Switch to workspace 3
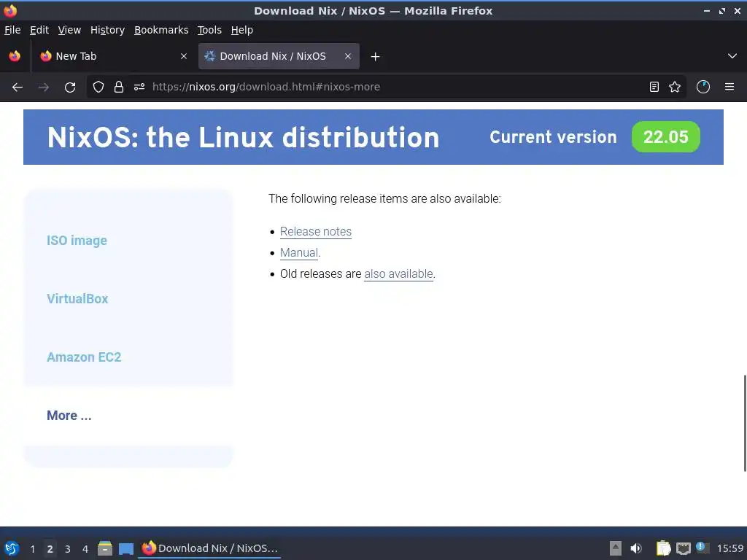This screenshot has width=747, height=560. click(68, 549)
